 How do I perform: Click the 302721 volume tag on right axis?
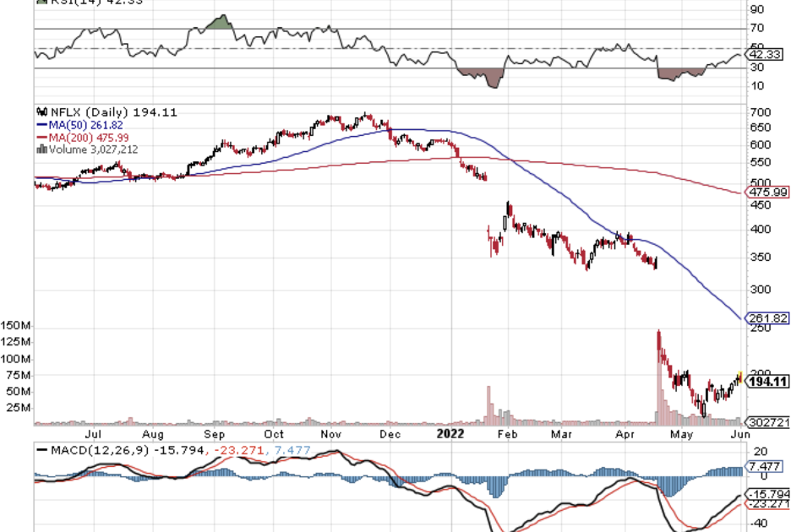tap(766, 421)
